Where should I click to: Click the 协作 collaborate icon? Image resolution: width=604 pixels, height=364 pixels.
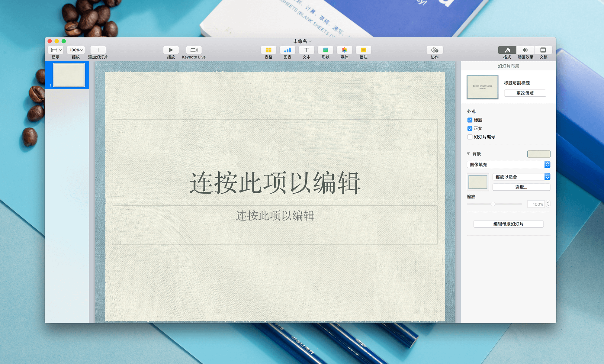pos(435,50)
